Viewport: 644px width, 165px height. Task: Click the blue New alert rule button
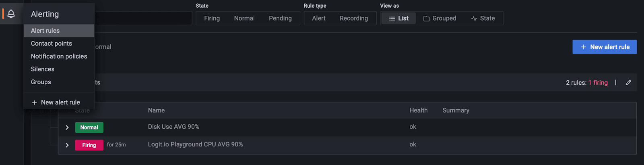[605, 47]
